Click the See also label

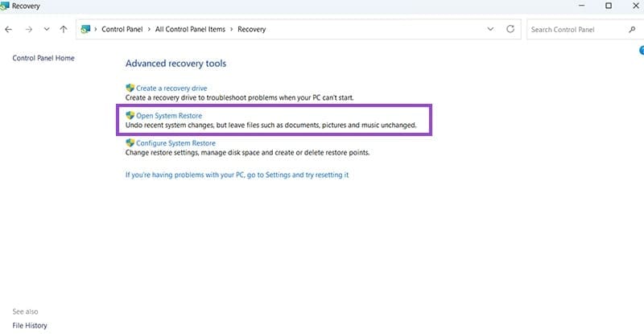coord(25,311)
